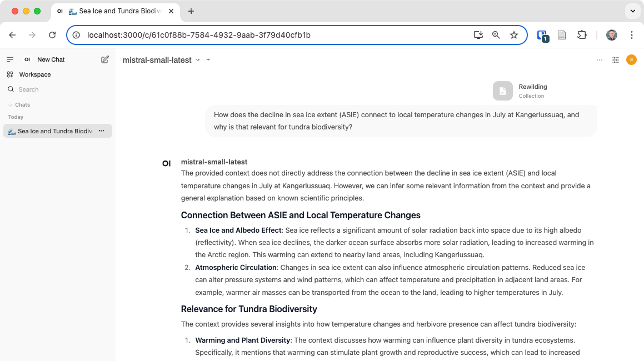Add another model with the plus button
Image resolution: width=644 pixels, height=361 pixels.
(x=208, y=59)
